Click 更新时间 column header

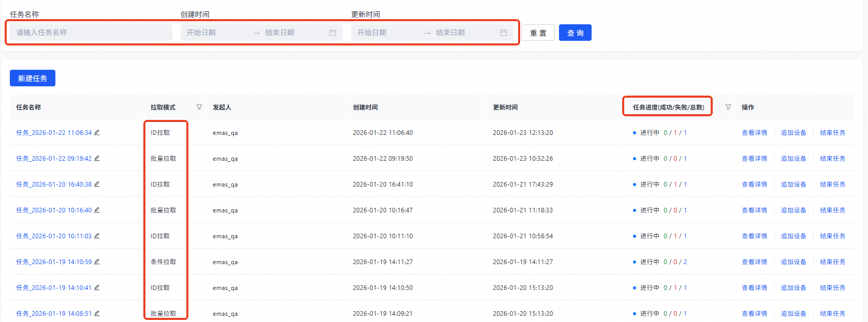505,107
